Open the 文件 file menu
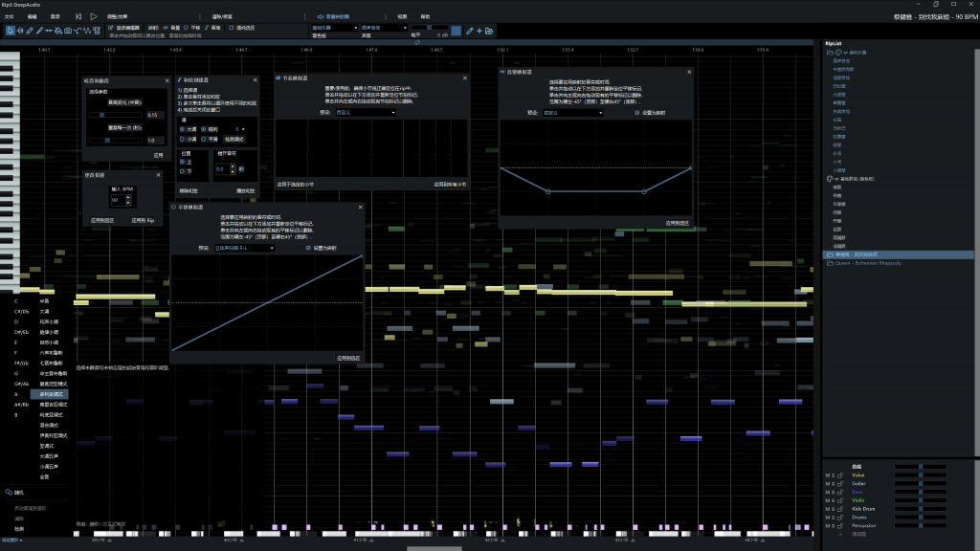Viewport: 980px width, 551px height. (9, 17)
